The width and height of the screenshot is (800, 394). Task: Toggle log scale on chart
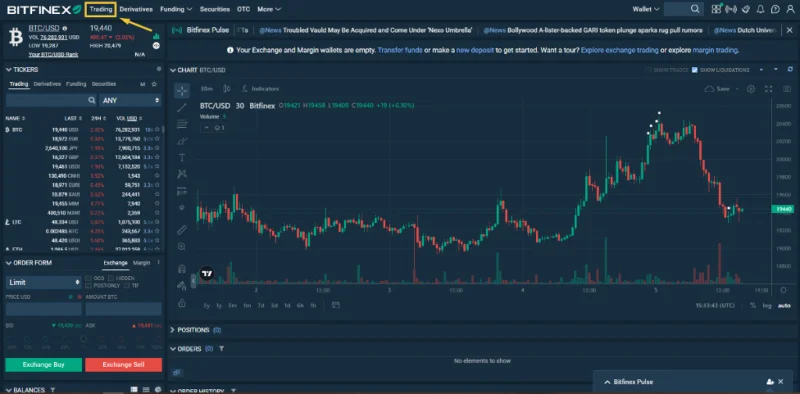767,306
